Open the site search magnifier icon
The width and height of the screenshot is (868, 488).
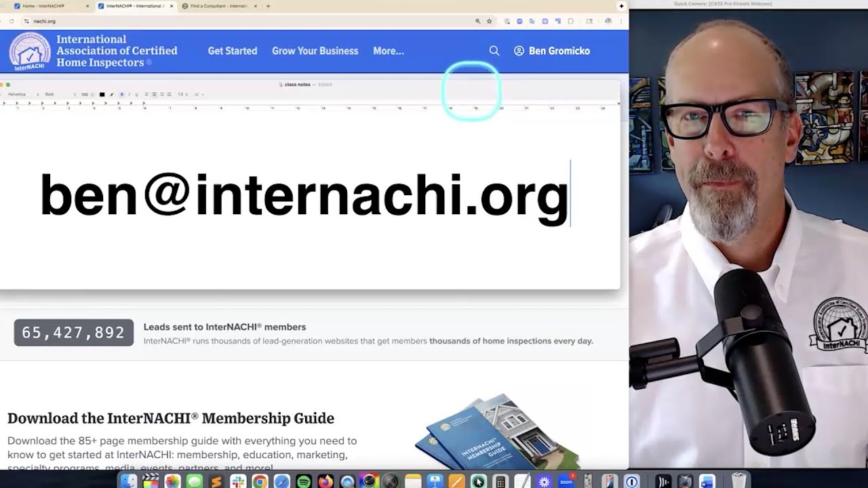(494, 51)
